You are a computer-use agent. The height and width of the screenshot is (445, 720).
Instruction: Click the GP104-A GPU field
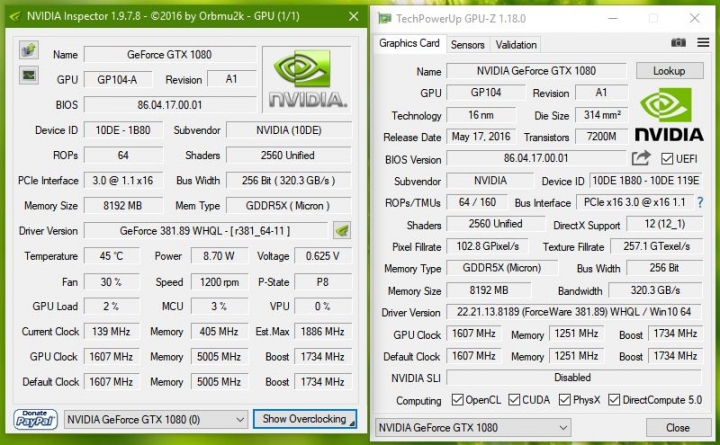pos(118,79)
